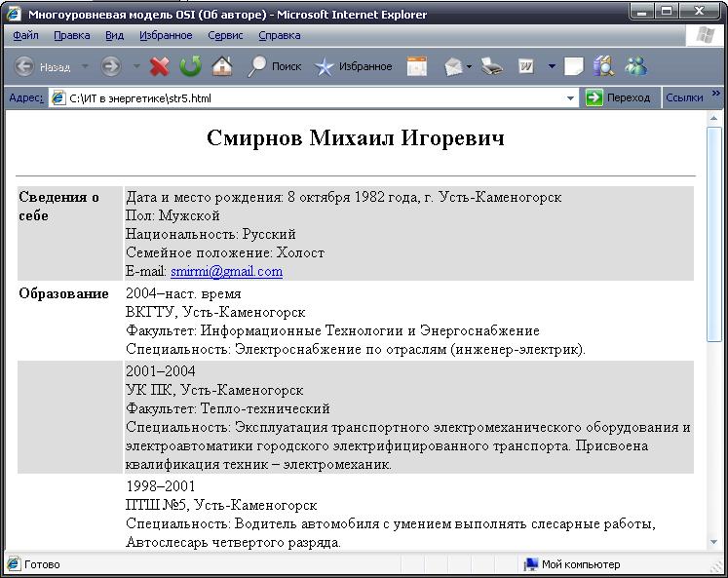The image size is (728, 578).
Task: Click the Mail envelope icon
Action: (453, 67)
